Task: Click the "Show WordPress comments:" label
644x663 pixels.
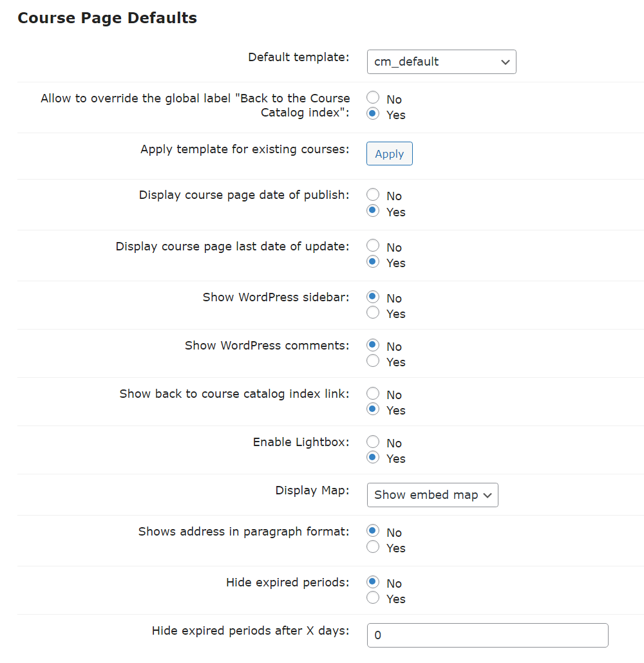Action: (267, 346)
